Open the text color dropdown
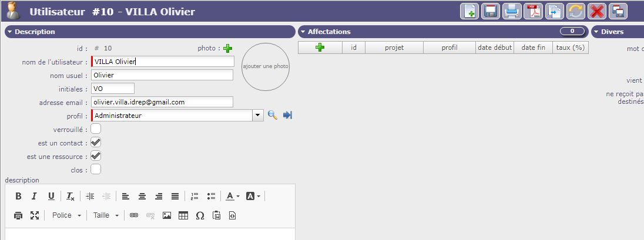Image resolution: width=644 pixels, height=240 pixels. [233, 196]
